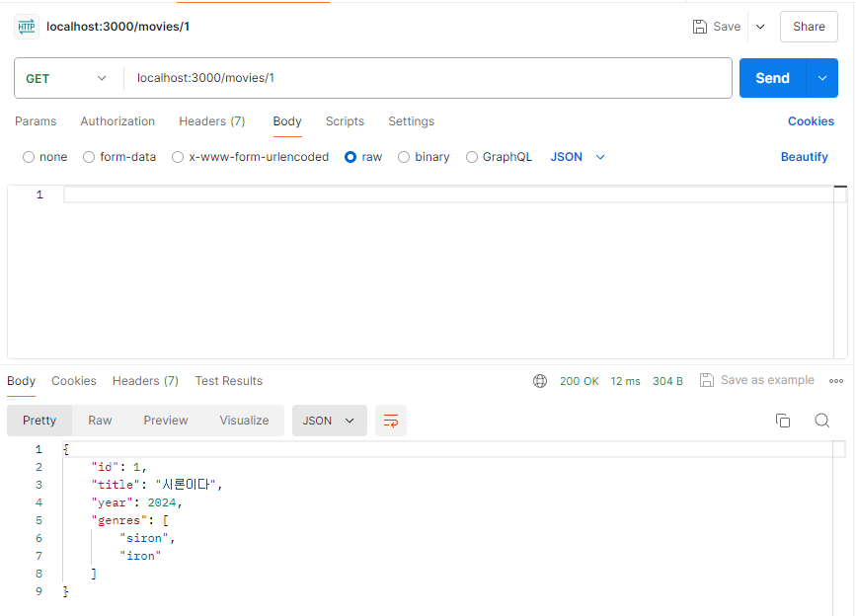Click the "genres" line in the response
The image size is (856, 616).
[x=130, y=520]
